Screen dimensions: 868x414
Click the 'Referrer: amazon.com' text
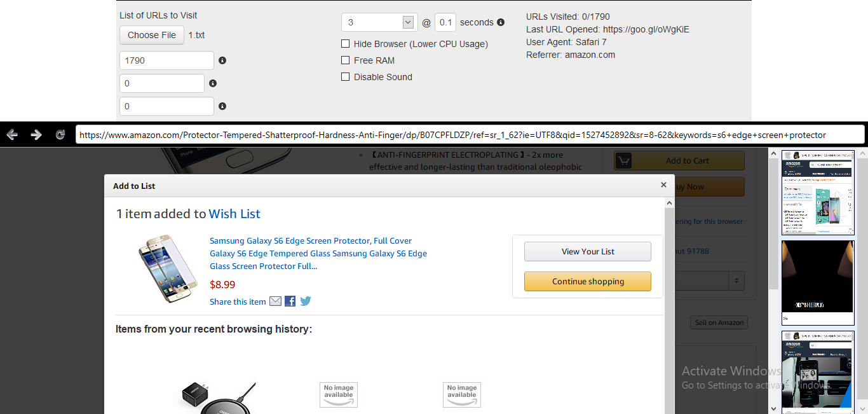click(x=571, y=55)
